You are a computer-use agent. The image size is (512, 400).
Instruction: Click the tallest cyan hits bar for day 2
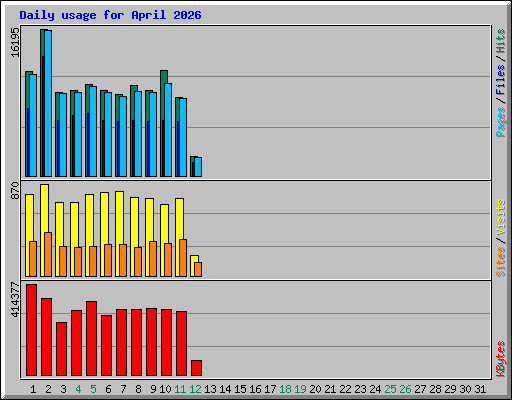pos(48,103)
